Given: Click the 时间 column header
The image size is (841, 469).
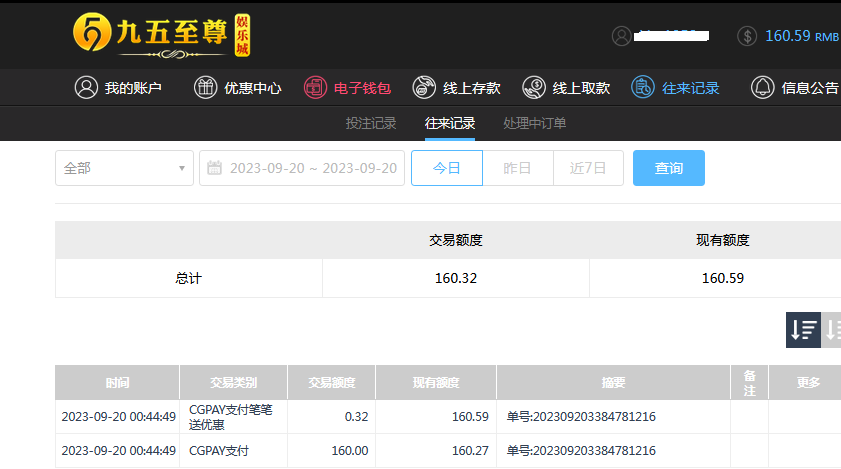Looking at the screenshot, I should pos(117,383).
